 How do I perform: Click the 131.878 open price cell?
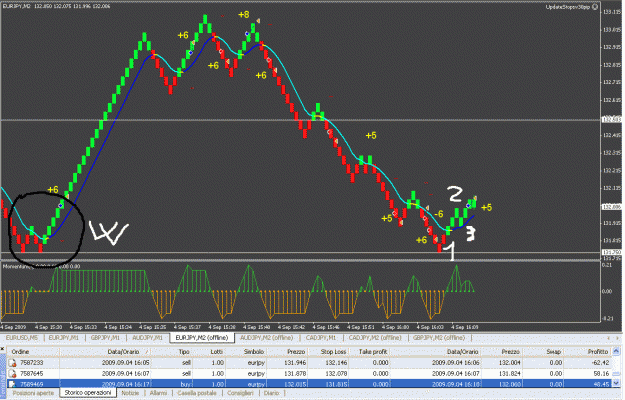click(295, 374)
